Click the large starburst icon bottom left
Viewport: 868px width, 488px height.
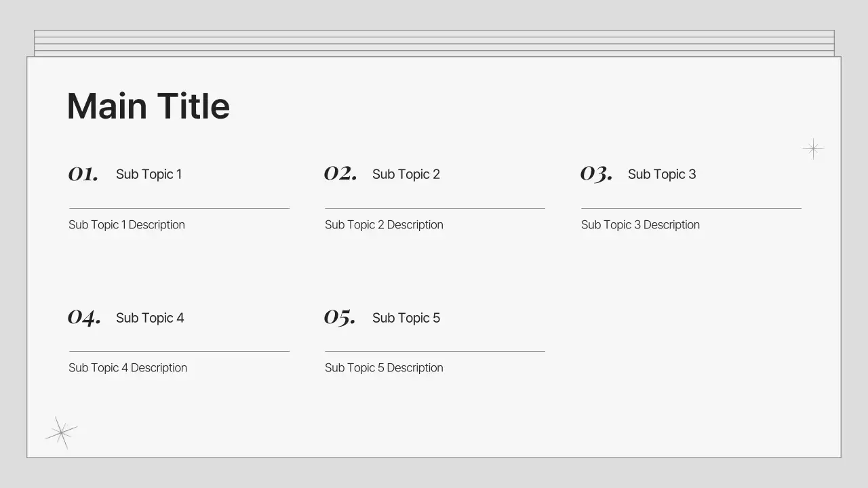[61, 432]
